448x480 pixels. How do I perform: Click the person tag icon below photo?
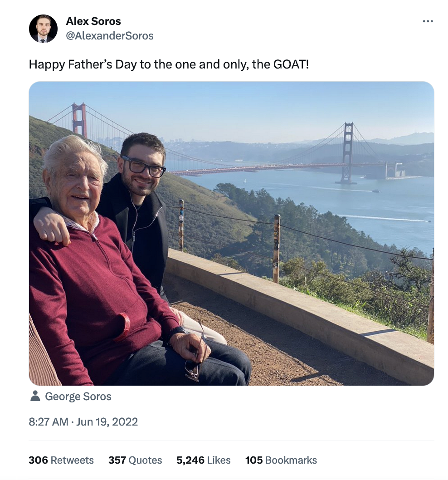(35, 396)
